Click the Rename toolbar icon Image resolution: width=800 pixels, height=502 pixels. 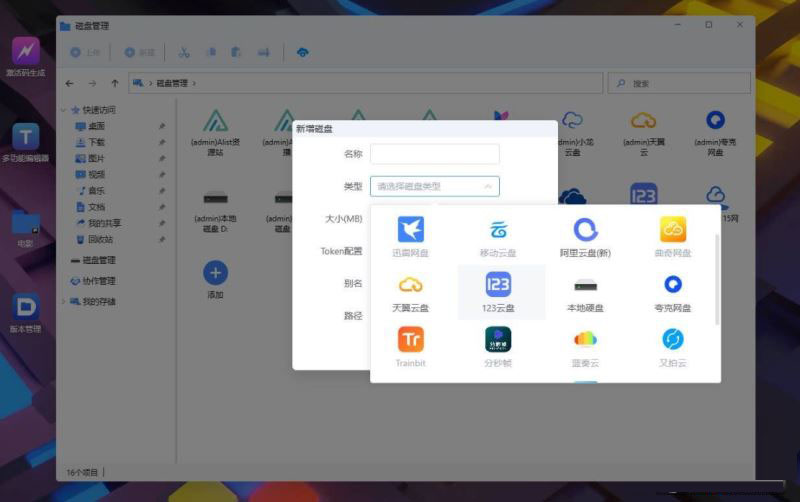[x=263, y=52]
